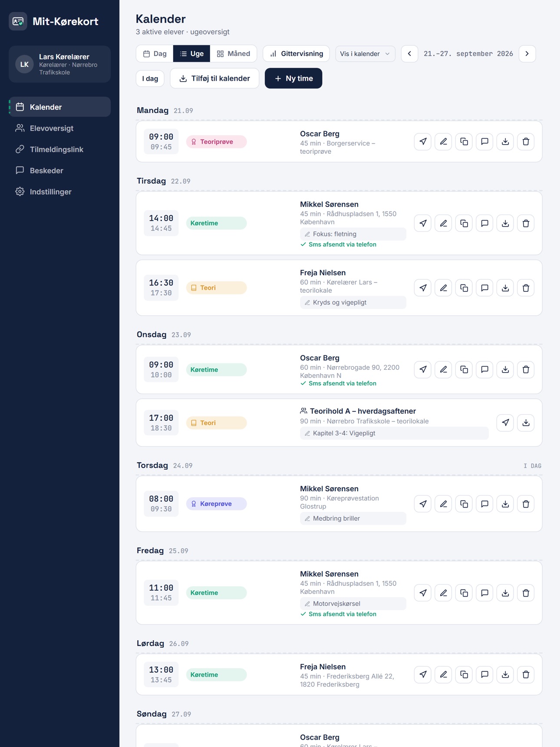Open Elevoversigt in the sidebar
The width and height of the screenshot is (560, 747).
point(60,128)
